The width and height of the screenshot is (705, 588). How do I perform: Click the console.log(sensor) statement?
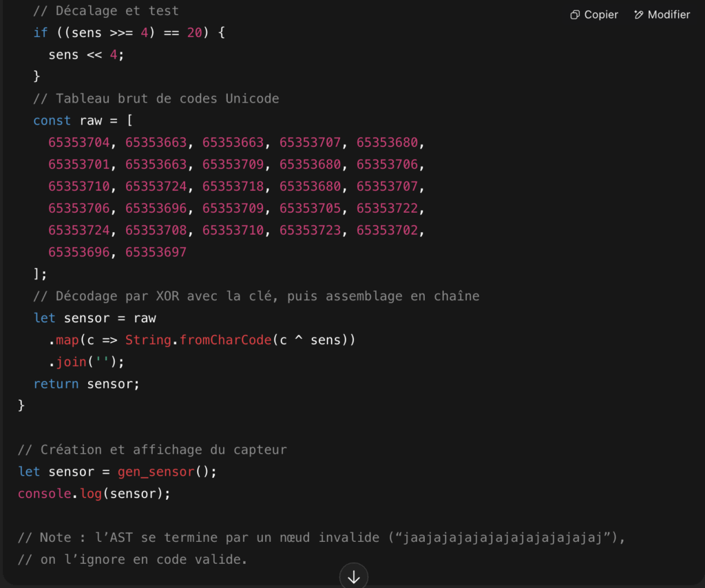[94, 494]
